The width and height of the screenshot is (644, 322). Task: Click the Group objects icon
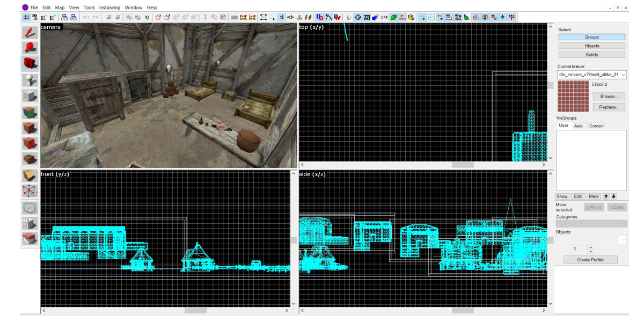(129, 17)
